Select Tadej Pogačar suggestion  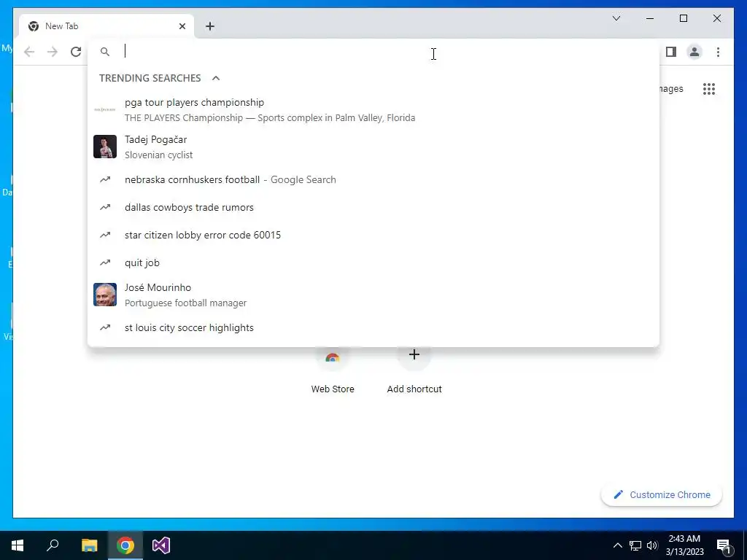tap(373, 147)
